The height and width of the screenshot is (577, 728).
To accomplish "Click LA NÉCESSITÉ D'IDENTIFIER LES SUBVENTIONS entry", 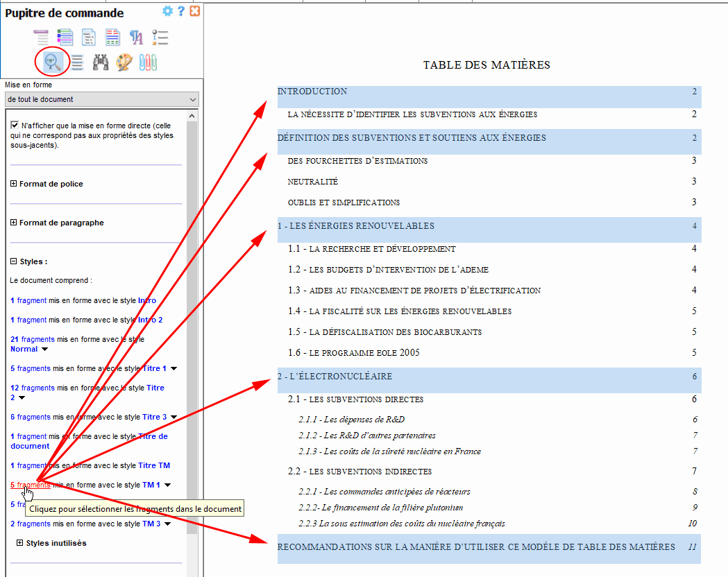I will [x=412, y=114].
